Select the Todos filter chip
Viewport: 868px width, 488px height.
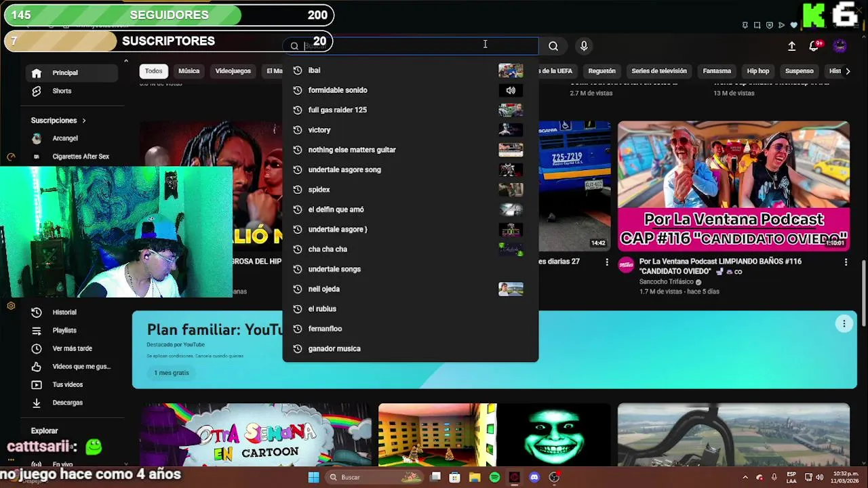point(153,71)
